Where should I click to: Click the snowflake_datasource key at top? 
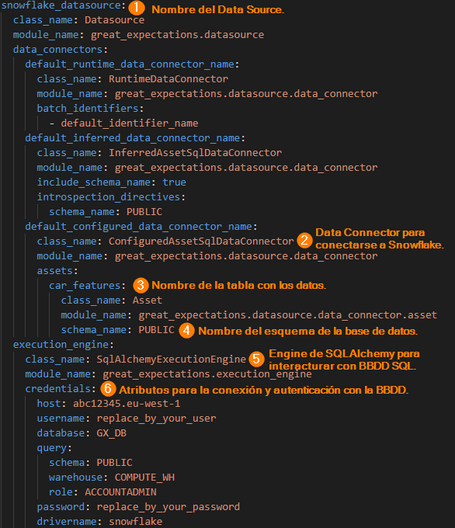[x=61, y=5]
